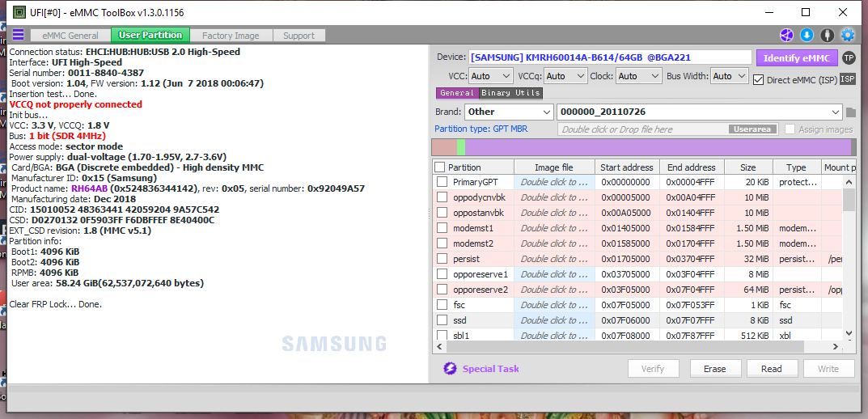Screen dimensions: 868x419
Task: Click the dark ISP badge icon
Action: (848, 79)
